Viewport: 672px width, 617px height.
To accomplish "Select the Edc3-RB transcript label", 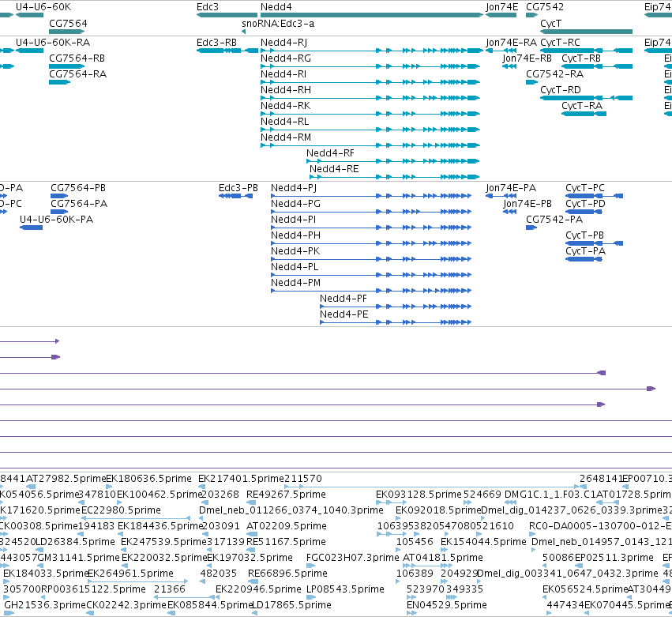I will (216, 43).
